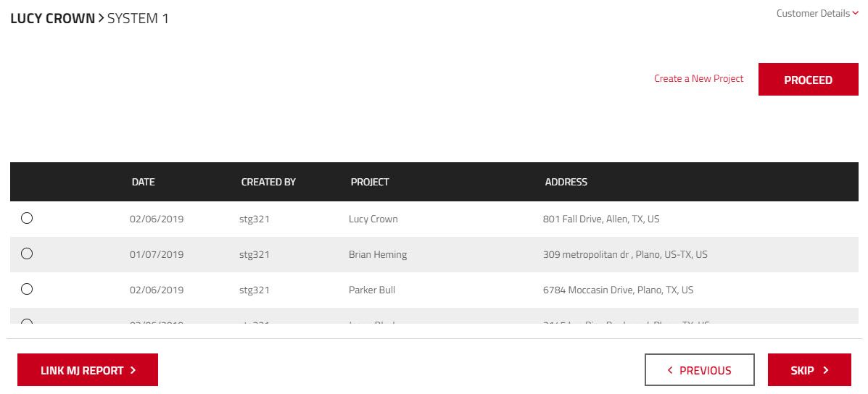
Task: Click the left arrow icon on PREVIOUS
Action: tap(670, 370)
